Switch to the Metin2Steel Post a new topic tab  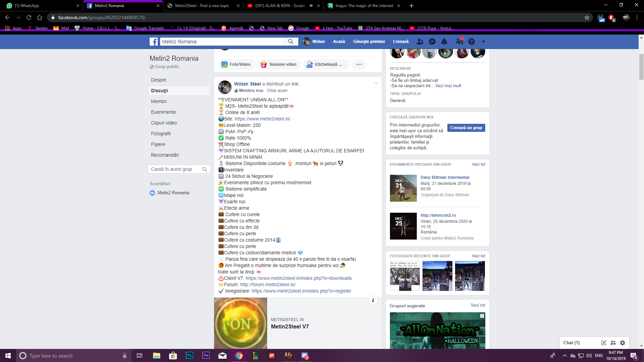click(x=204, y=6)
